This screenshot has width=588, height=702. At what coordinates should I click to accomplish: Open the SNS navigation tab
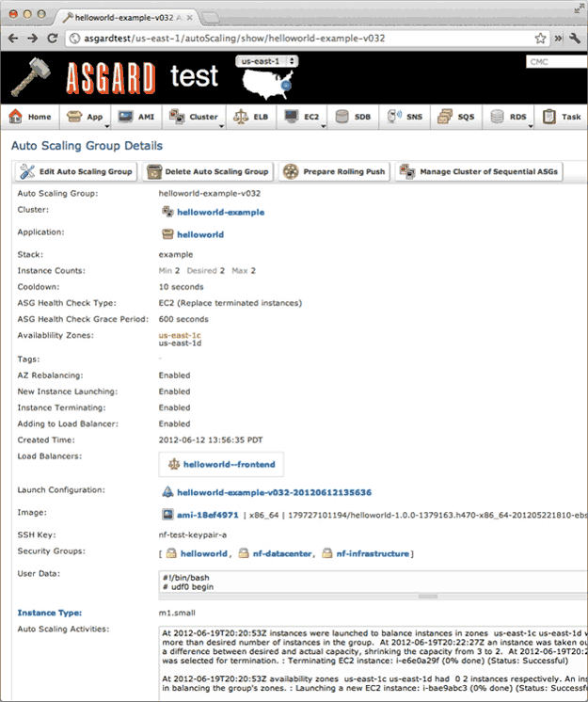(x=405, y=117)
